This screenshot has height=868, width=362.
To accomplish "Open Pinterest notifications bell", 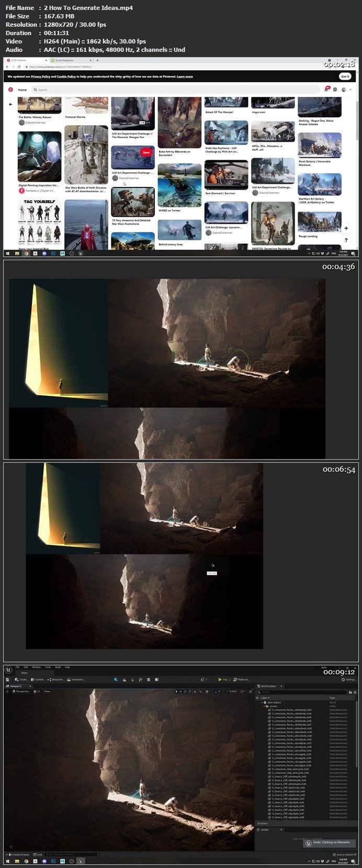I will point(327,90).
